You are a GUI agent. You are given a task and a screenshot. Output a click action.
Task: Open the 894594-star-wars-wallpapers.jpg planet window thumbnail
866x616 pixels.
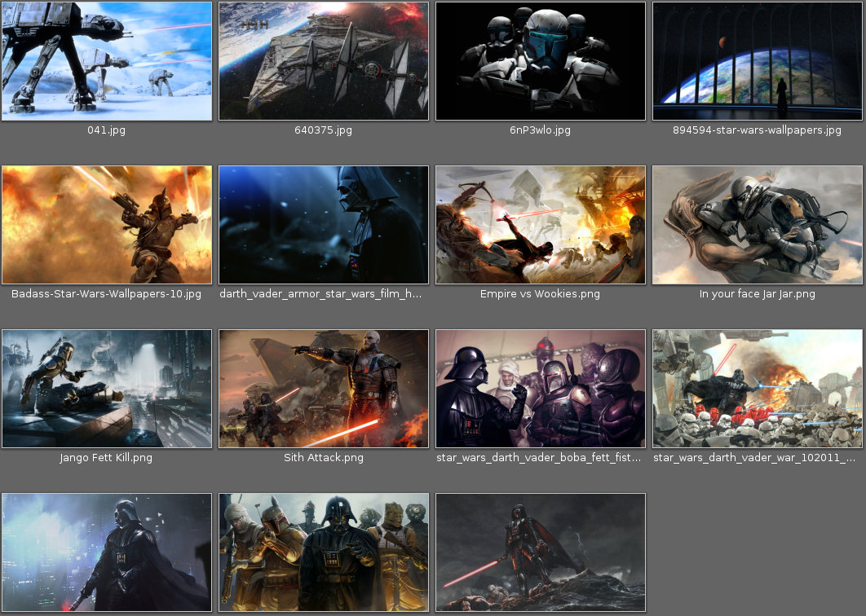point(758,61)
